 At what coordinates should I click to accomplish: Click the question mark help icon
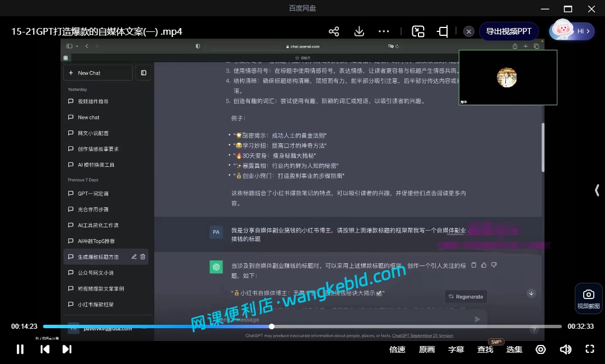[534, 329]
